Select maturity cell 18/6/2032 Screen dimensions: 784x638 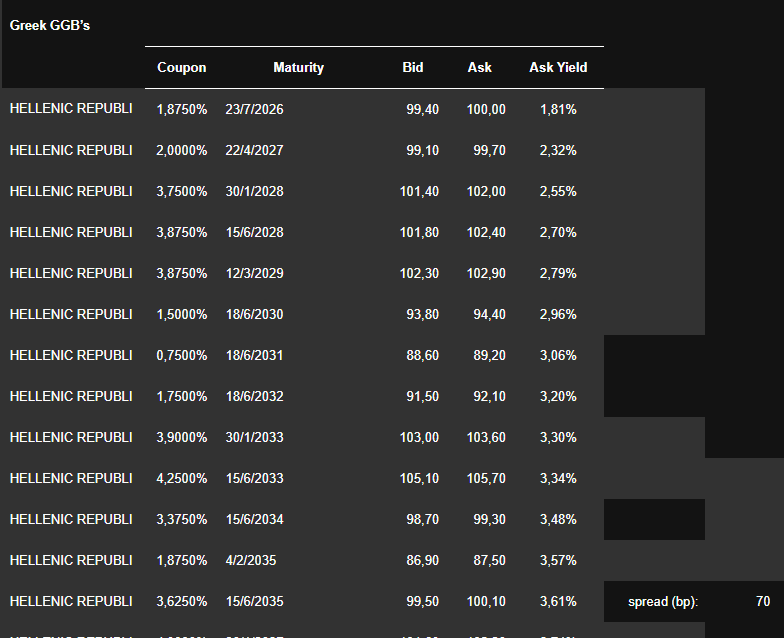click(254, 396)
